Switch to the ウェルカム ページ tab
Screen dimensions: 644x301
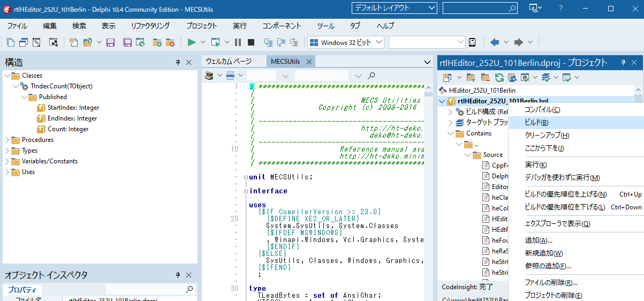tap(229, 62)
